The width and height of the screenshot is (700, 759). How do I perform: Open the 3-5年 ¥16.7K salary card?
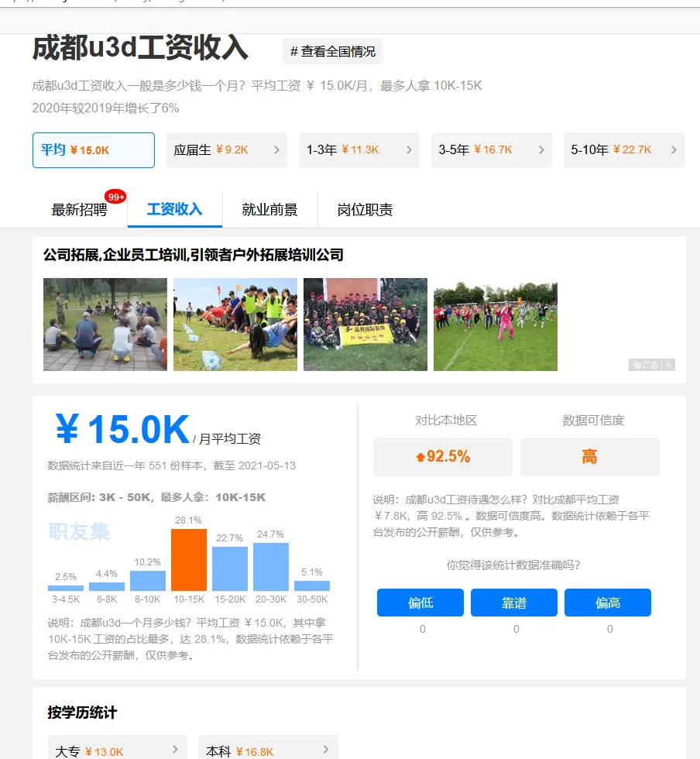[492, 150]
